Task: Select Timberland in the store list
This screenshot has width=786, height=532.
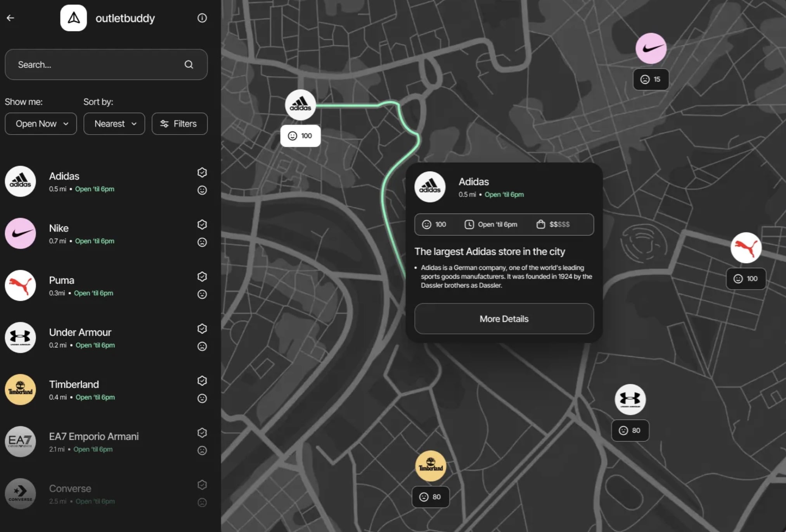Action: pos(106,390)
